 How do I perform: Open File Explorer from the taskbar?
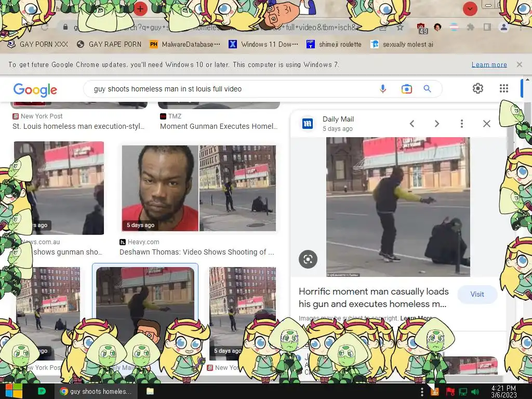point(150,391)
